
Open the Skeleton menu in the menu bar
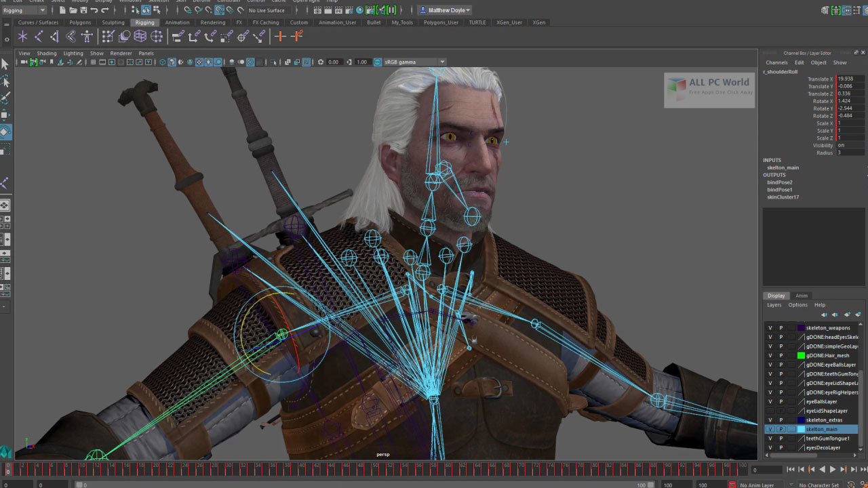pyautogui.click(x=158, y=2)
